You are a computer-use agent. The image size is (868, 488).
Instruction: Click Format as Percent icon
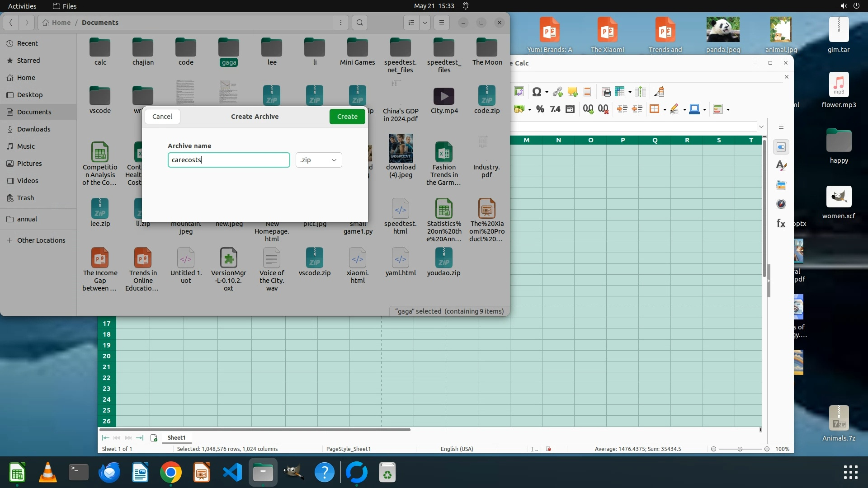540,109
